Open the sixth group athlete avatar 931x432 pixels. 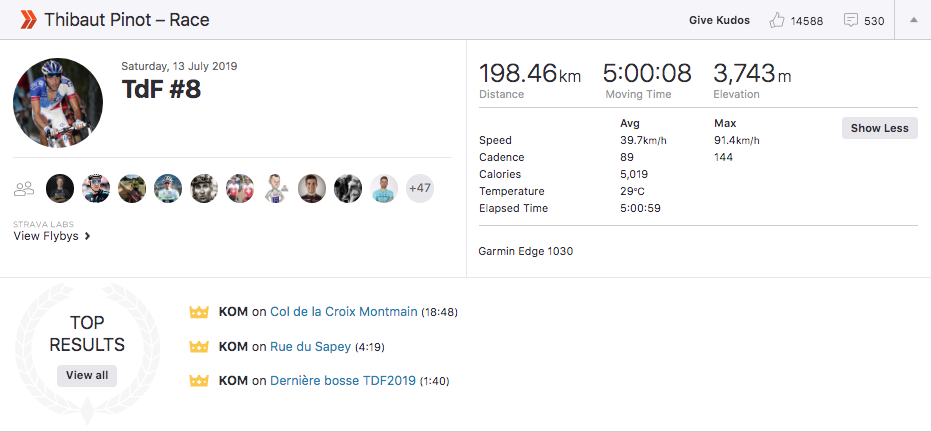(x=240, y=189)
